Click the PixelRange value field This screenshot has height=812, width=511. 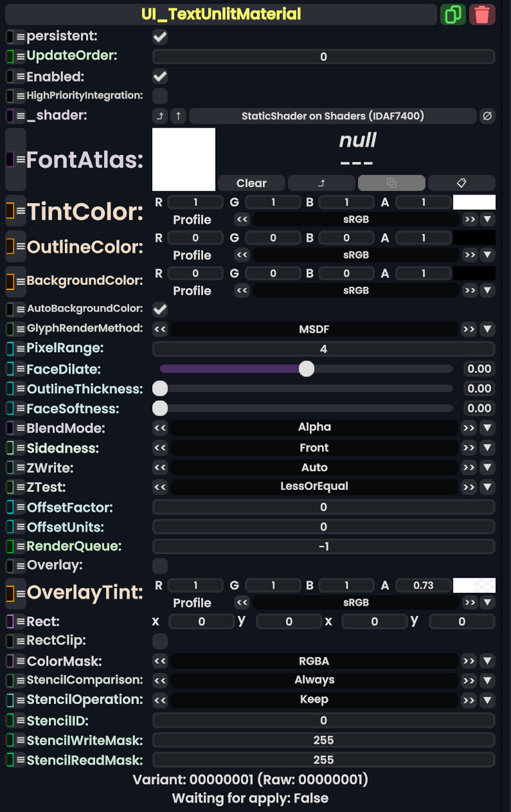[323, 349]
